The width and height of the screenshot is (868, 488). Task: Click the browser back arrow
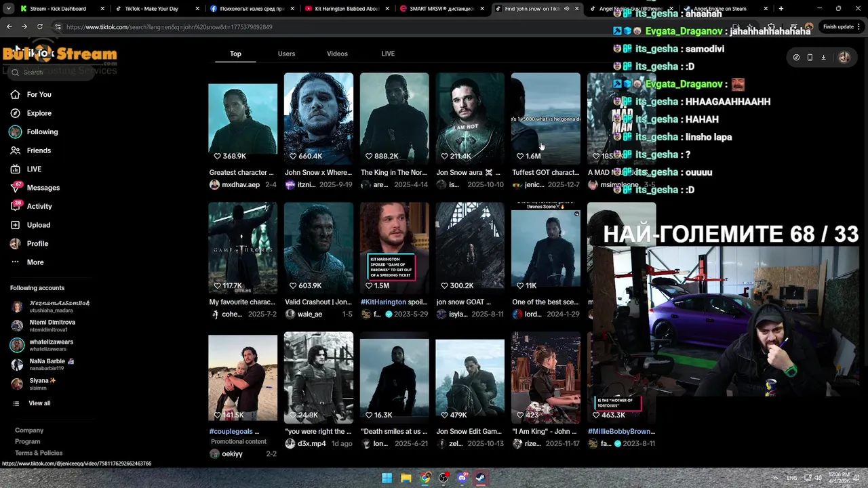pyautogui.click(x=9, y=26)
